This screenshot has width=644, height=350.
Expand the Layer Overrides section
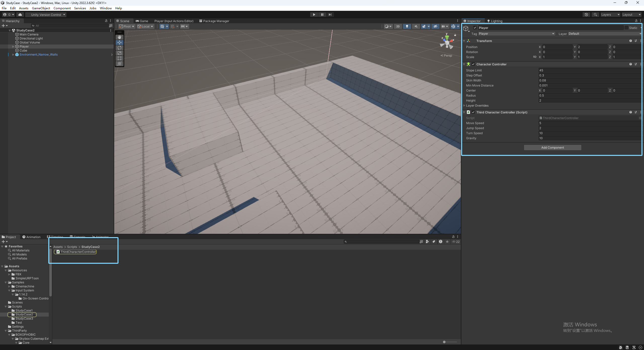coord(464,106)
